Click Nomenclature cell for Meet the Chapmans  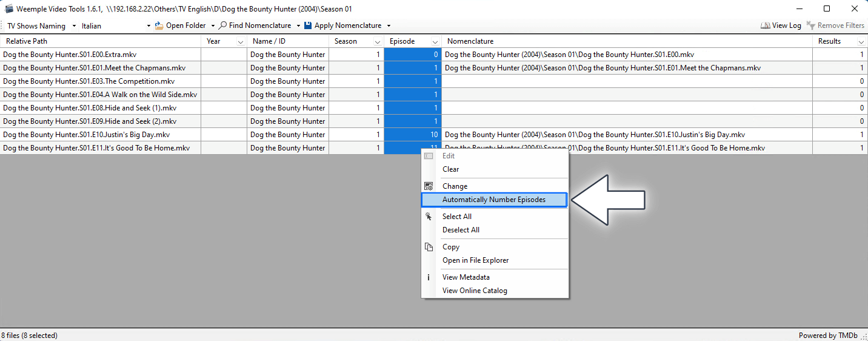(627, 68)
